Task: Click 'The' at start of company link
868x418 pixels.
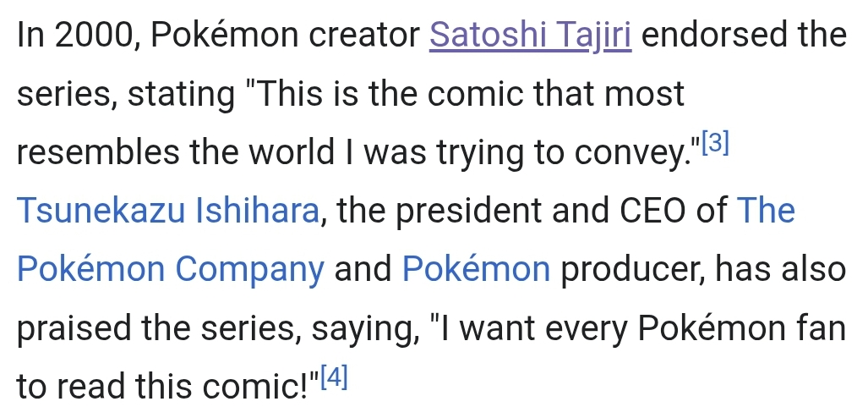Action: [x=766, y=212]
